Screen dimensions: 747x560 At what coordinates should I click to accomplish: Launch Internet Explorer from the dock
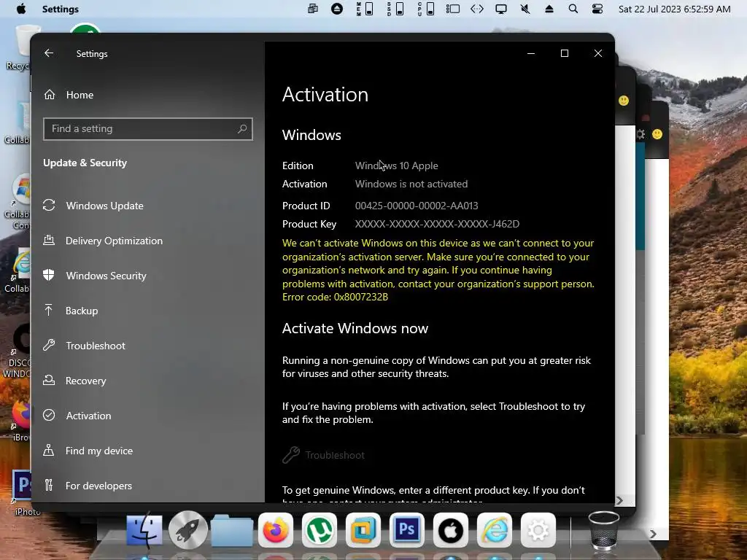[494, 530]
